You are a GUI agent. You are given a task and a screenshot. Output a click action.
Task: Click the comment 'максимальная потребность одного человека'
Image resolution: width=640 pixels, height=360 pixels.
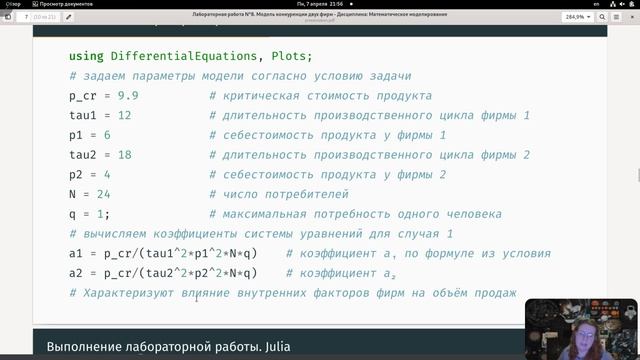[x=362, y=214]
